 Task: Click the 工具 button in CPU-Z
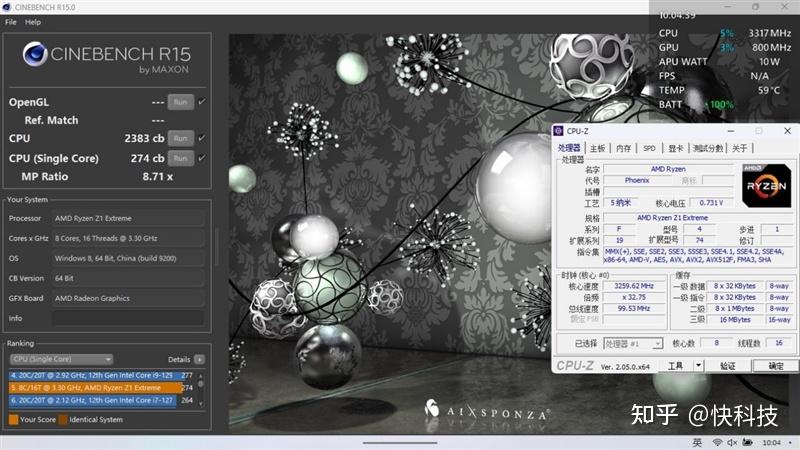[x=676, y=365]
